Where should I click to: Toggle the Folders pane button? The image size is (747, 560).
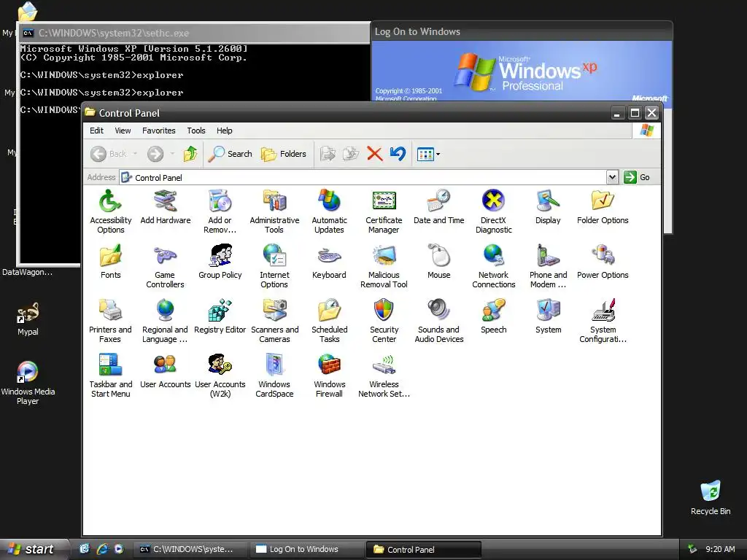point(284,154)
